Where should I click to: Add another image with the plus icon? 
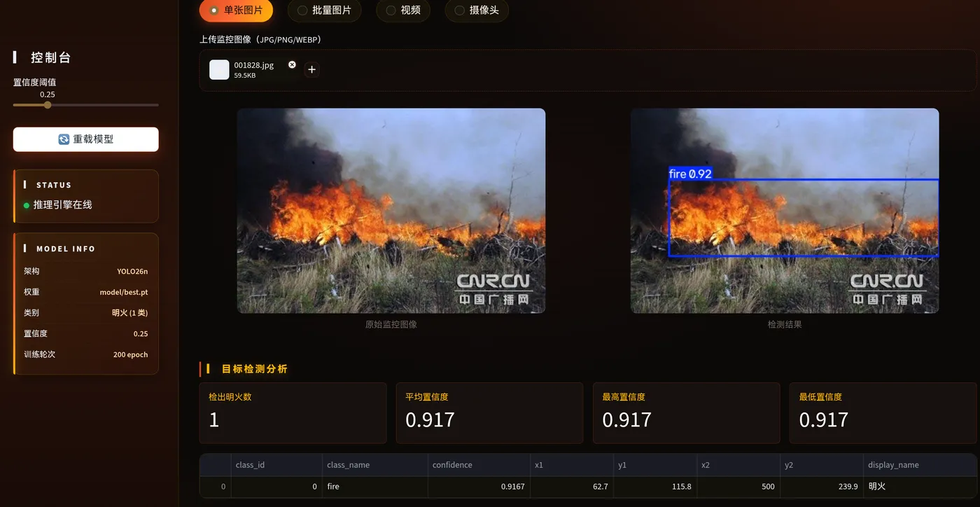coord(312,69)
